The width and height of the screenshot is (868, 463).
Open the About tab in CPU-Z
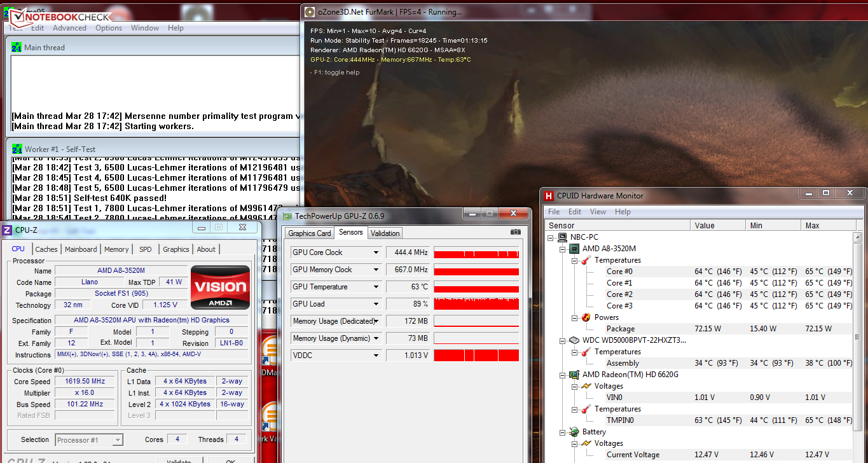pyautogui.click(x=206, y=249)
